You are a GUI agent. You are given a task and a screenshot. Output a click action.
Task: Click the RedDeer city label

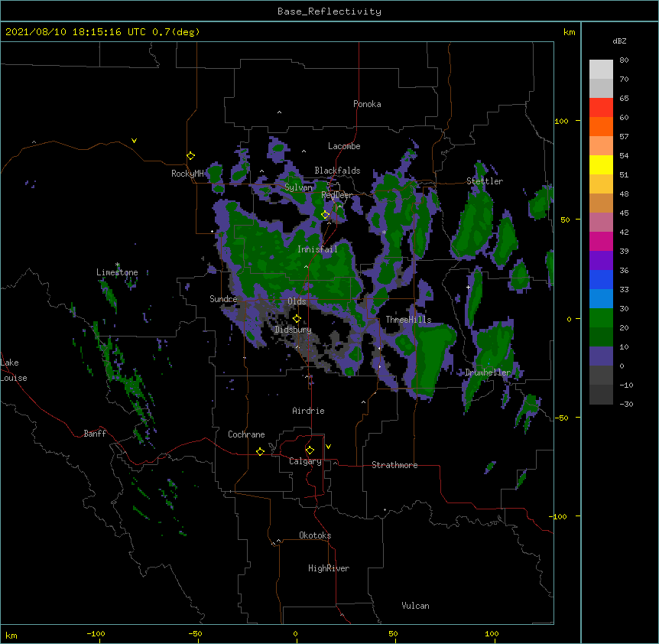tap(336, 195)
